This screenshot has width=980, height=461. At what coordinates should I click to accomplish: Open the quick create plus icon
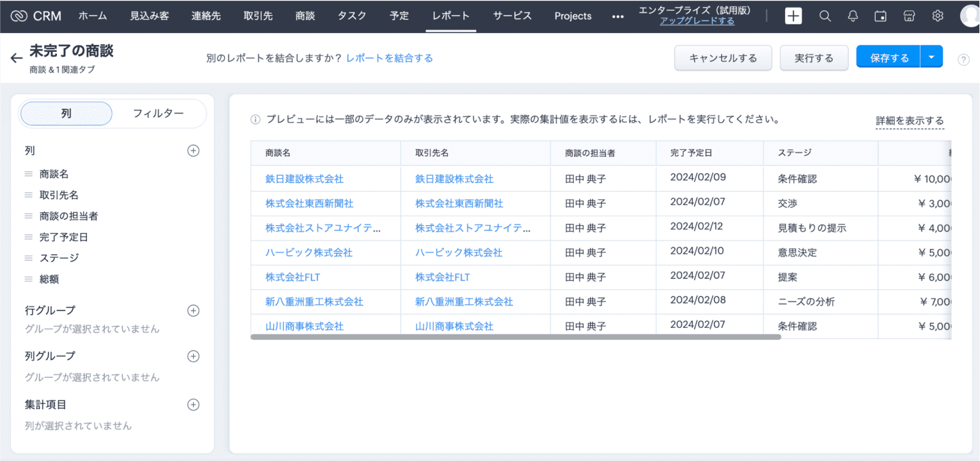click(793, 16)
